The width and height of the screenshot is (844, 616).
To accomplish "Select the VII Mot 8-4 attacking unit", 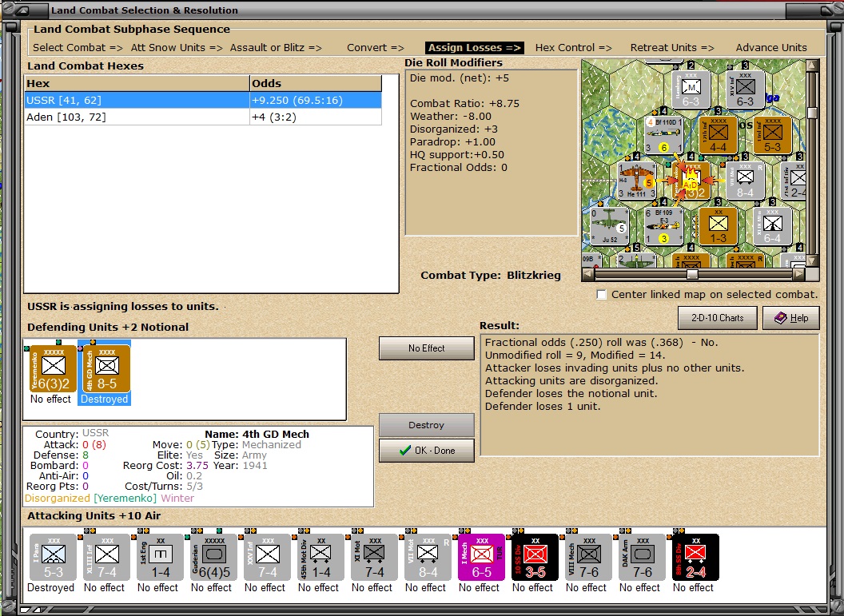I will point(428,557).
